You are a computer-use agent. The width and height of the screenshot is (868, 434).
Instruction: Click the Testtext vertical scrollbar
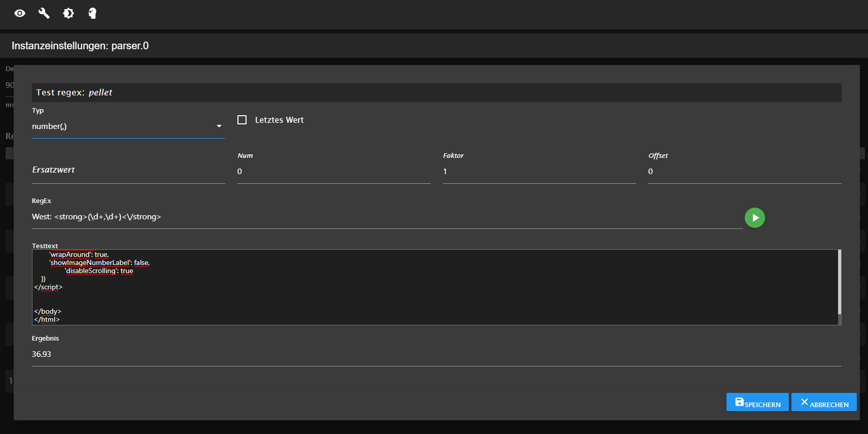point(840,282)
